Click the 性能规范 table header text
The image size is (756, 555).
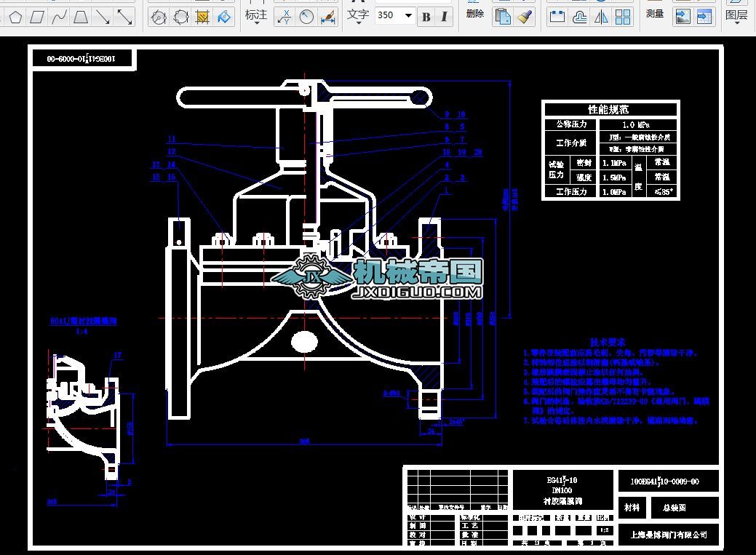click(608, 109)
